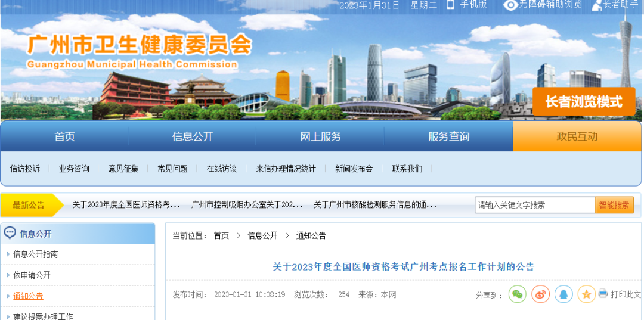Open the elderly assistant person icon
This screenshot has height=320, width=644.
pos(596,5)
